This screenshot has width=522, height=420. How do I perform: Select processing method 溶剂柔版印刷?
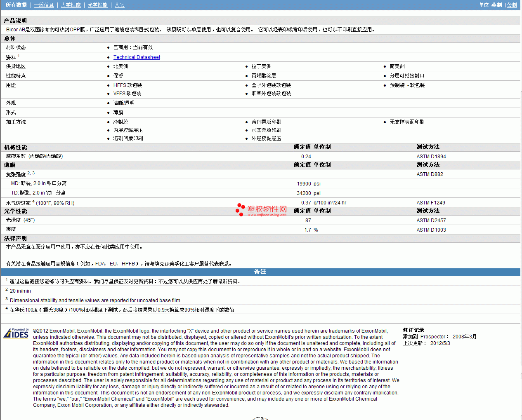tap(267, 122)
